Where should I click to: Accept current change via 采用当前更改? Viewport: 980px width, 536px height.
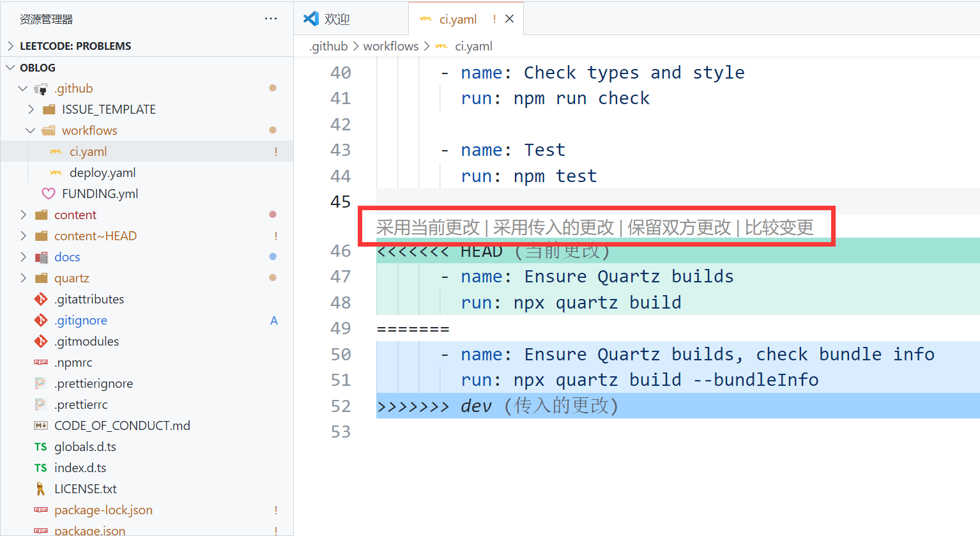pos(427,227)
